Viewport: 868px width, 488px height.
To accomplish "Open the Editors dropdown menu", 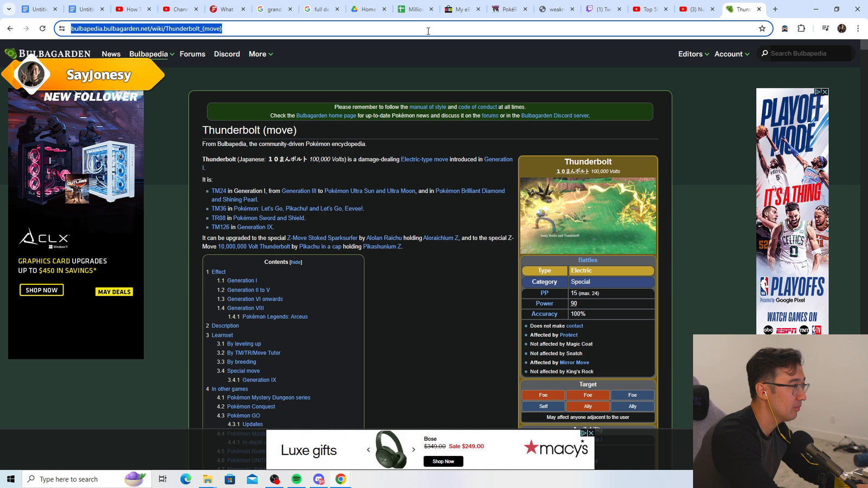I will [694, 54].
